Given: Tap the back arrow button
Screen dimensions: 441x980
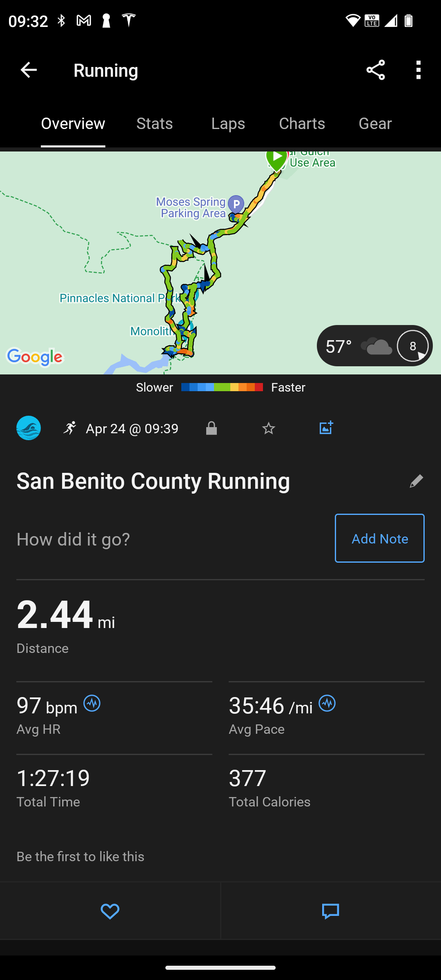Looking at the screenshot, I should click(29, 70).
